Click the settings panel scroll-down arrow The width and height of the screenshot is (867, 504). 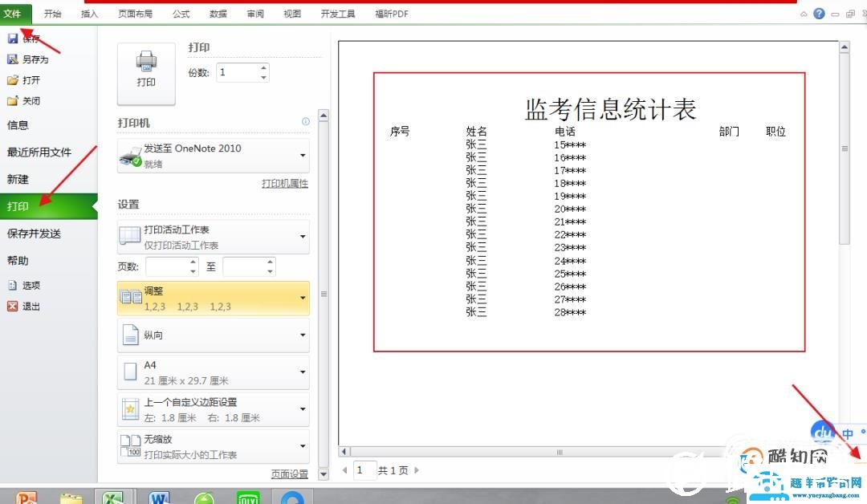(x=324, y=474)
